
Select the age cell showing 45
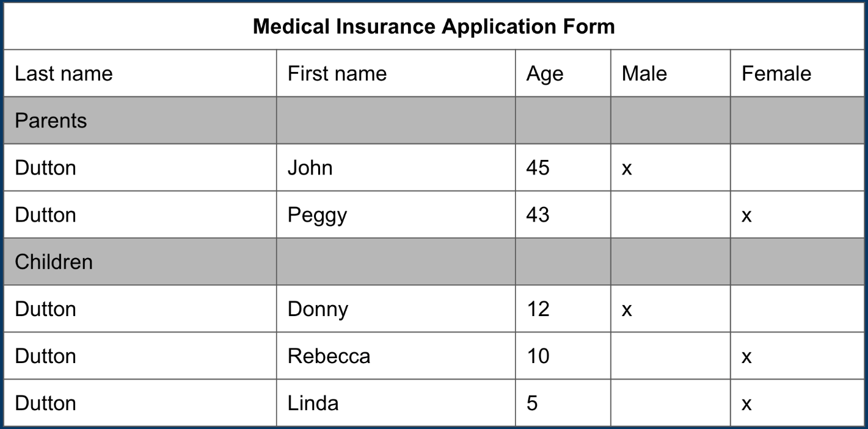(x=563, y=167)
